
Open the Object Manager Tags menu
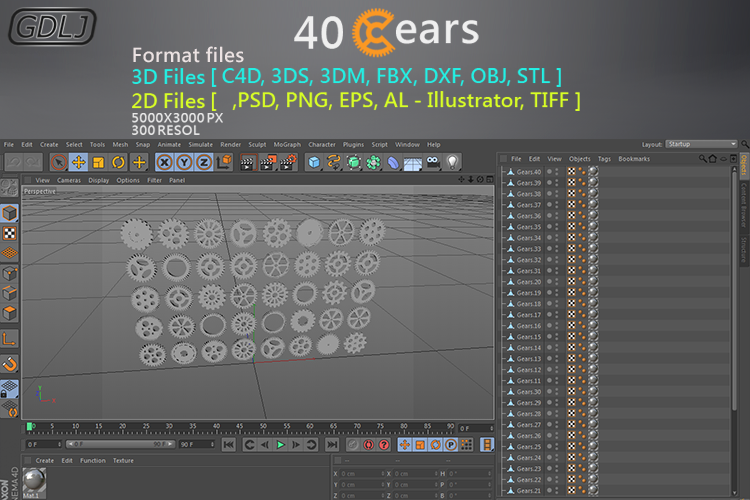604,159
